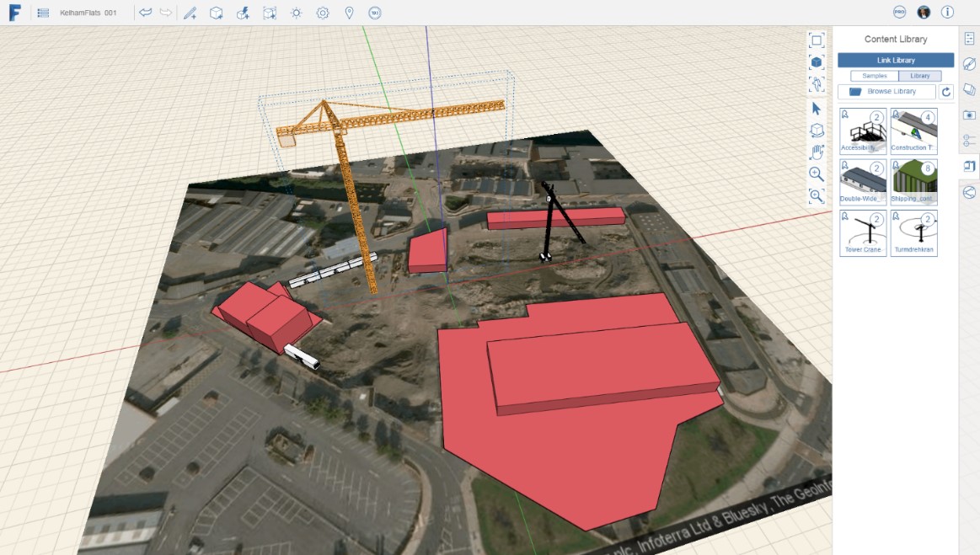Select the Tower Crane thumbnail
The height and width of the screenshot is (555, 980).
pos(862,232)
